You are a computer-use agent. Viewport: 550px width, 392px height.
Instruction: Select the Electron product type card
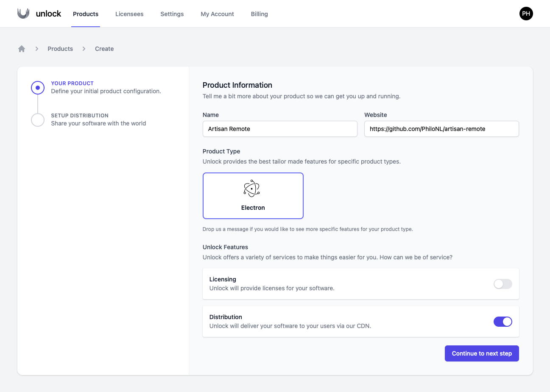[x=253, y=196]
